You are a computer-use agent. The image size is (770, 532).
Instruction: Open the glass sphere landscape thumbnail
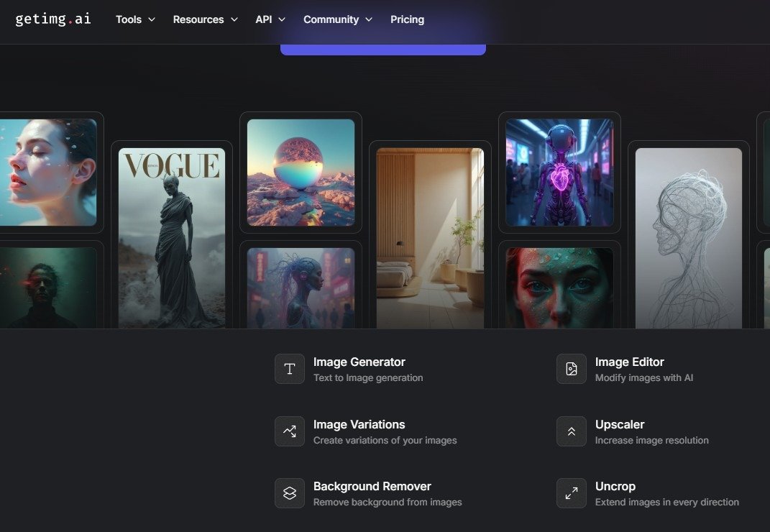(301, 173)
